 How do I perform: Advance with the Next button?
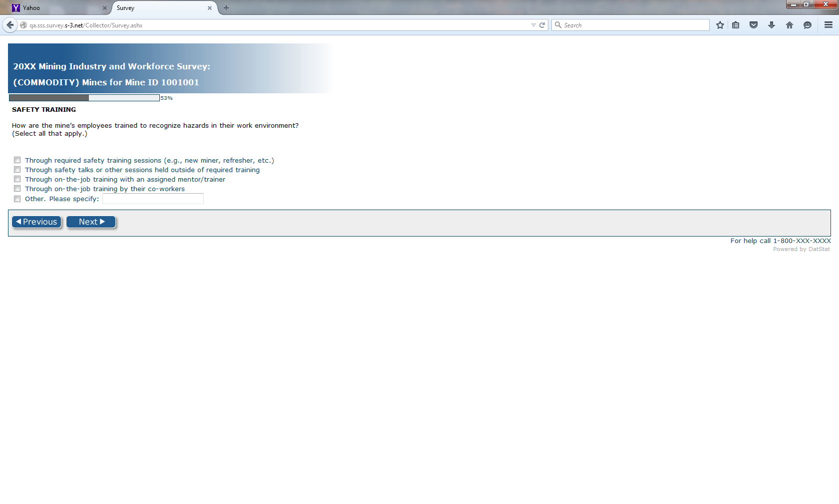(91, 222)
